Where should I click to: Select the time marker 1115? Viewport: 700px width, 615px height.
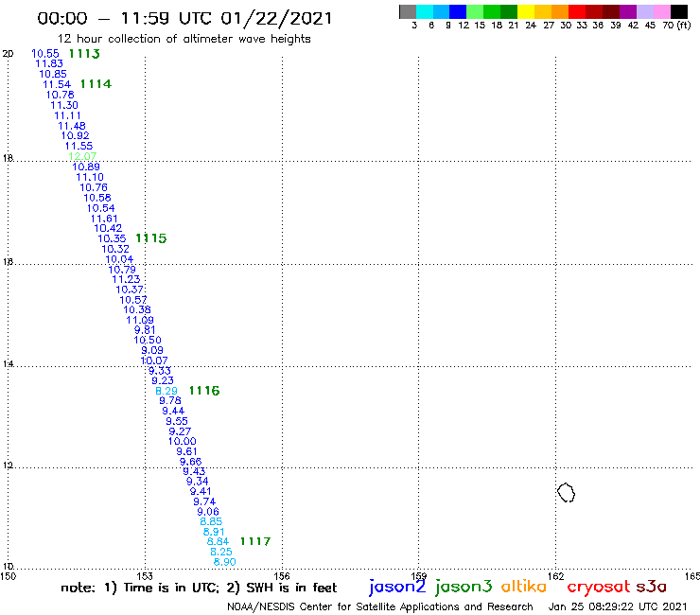point(151,238)
